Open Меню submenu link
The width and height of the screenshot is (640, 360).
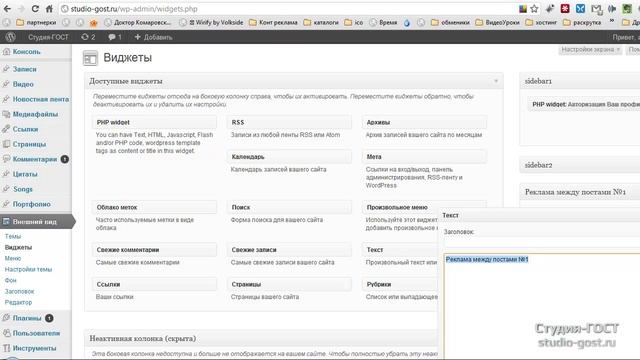click(x=13, y=258)
